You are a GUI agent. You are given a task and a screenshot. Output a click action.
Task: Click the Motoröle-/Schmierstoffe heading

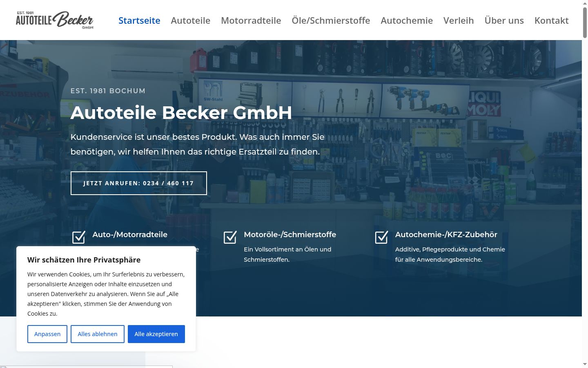point(290,235)
